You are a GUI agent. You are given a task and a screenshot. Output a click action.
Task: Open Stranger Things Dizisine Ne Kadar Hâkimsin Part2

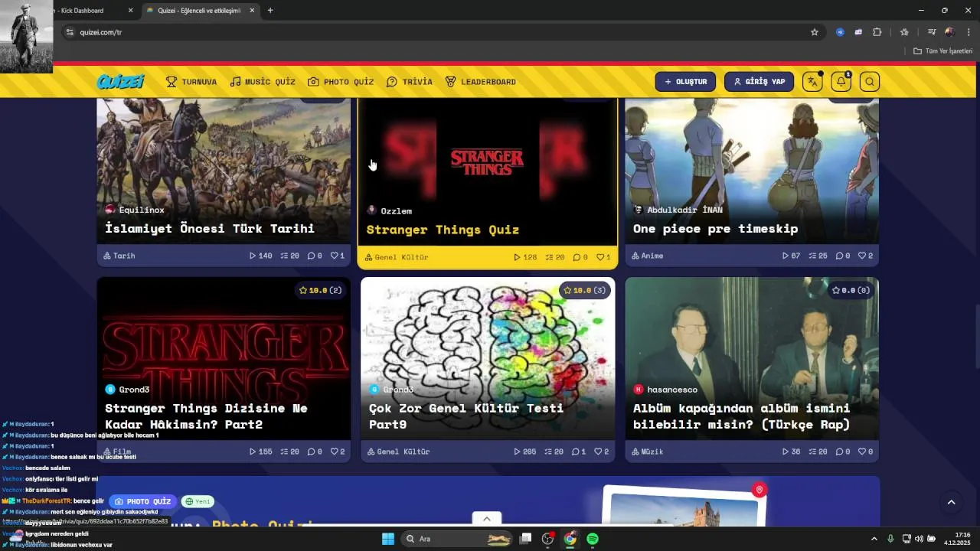pyautogui.click(x=206, y=416)
